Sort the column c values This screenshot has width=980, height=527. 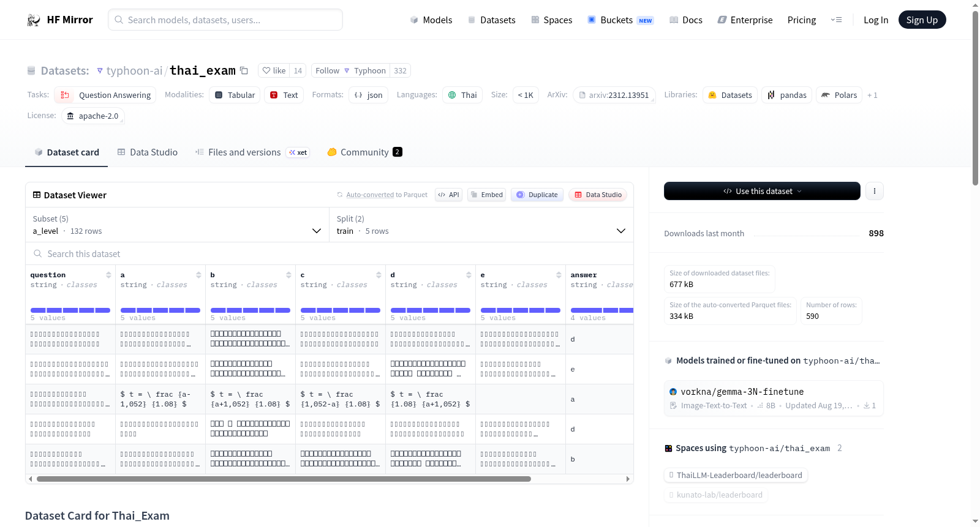tap(379, 275)
